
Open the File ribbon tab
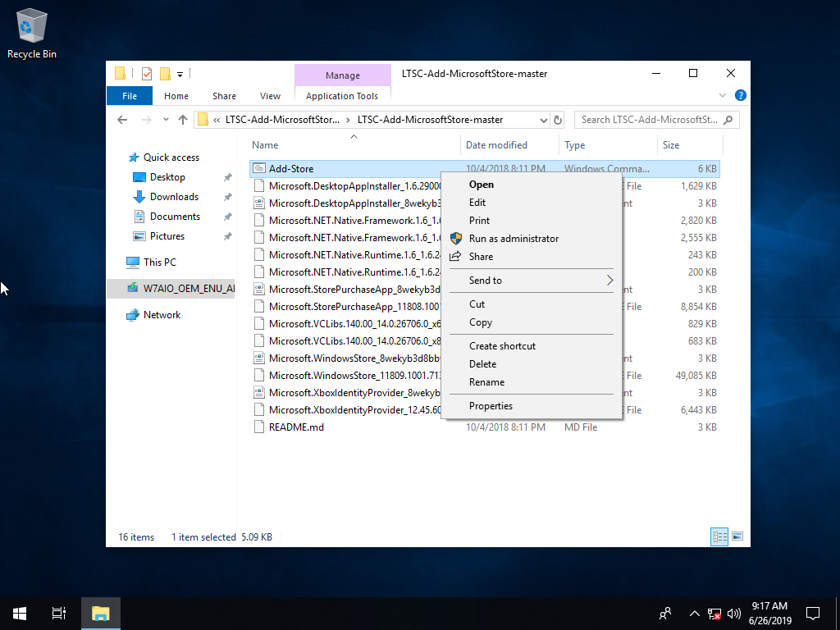[x=130, y=96]
